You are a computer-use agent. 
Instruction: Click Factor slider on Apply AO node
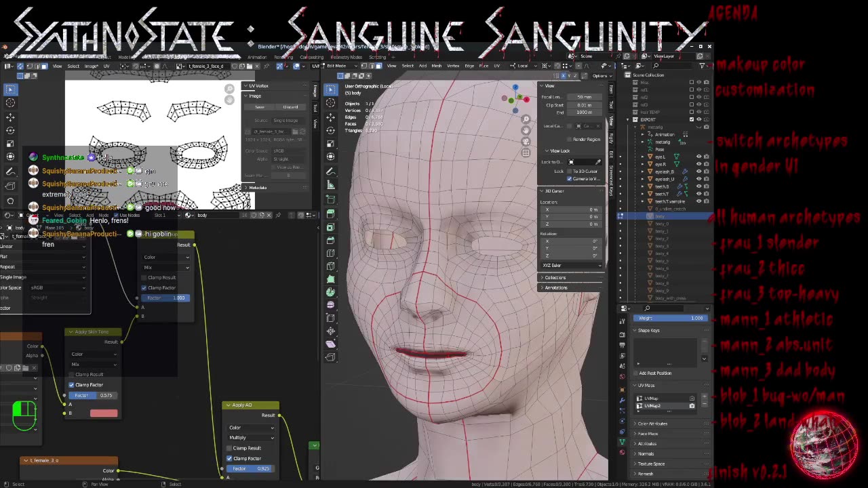[251, 468]
